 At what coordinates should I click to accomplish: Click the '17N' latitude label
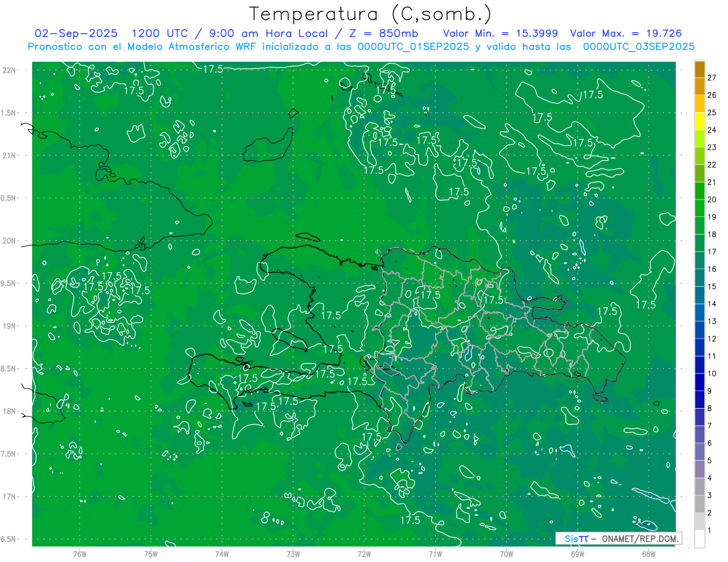(x=9, y=497)
